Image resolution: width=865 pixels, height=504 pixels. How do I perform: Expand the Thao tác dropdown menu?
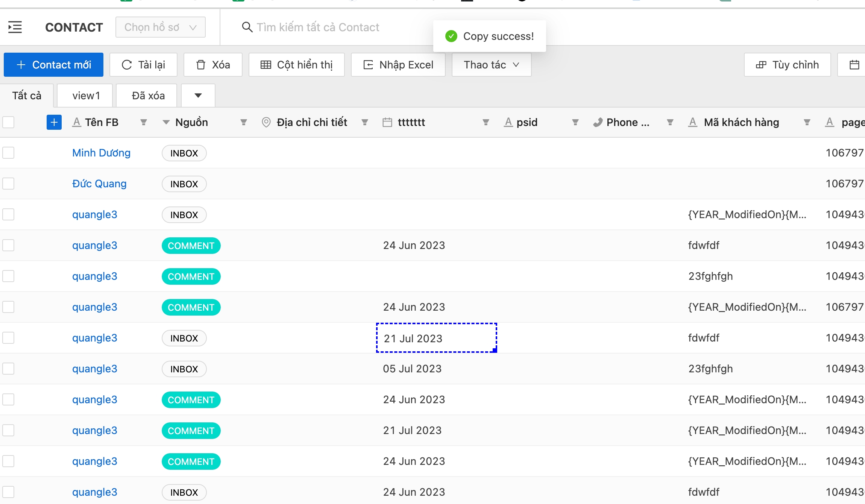(491, 65)
